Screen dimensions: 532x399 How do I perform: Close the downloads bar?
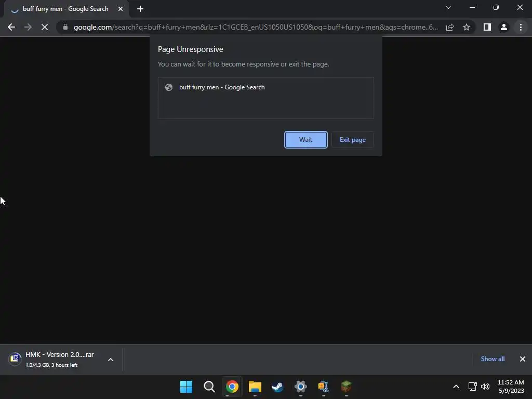coord(523,359)
